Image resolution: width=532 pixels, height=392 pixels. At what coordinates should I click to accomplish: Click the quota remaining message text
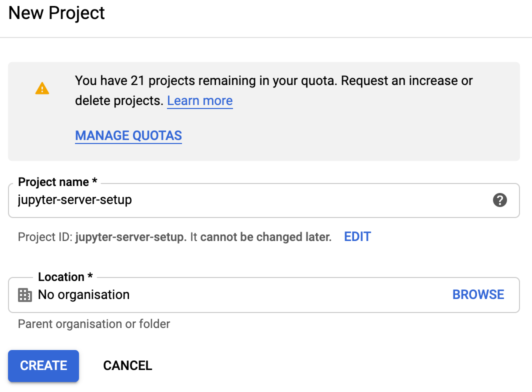[x=273, y=81]
